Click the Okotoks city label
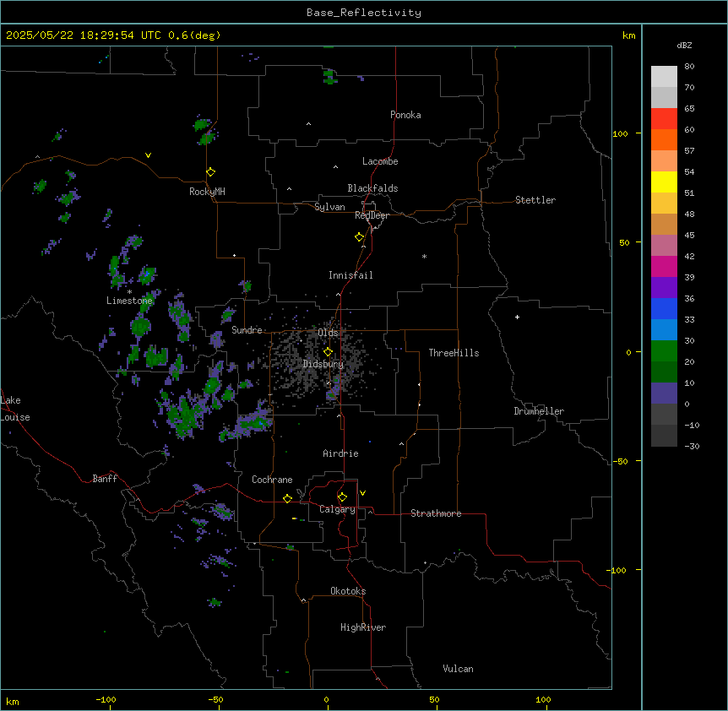728x711 pixels. tap(348, 591)
